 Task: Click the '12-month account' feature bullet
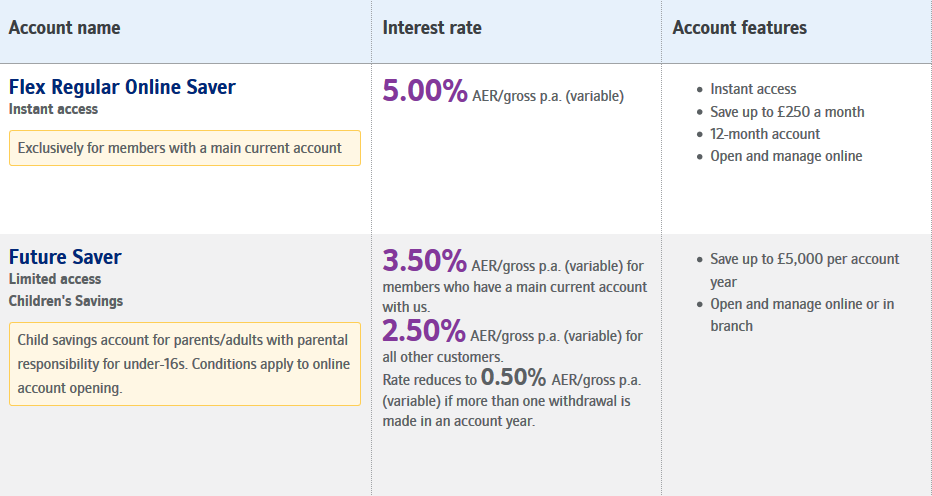pos(765,134)
